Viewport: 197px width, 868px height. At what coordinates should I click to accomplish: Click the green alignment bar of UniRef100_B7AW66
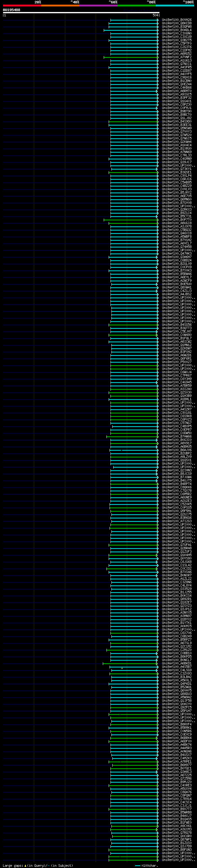tap(132, 437)
